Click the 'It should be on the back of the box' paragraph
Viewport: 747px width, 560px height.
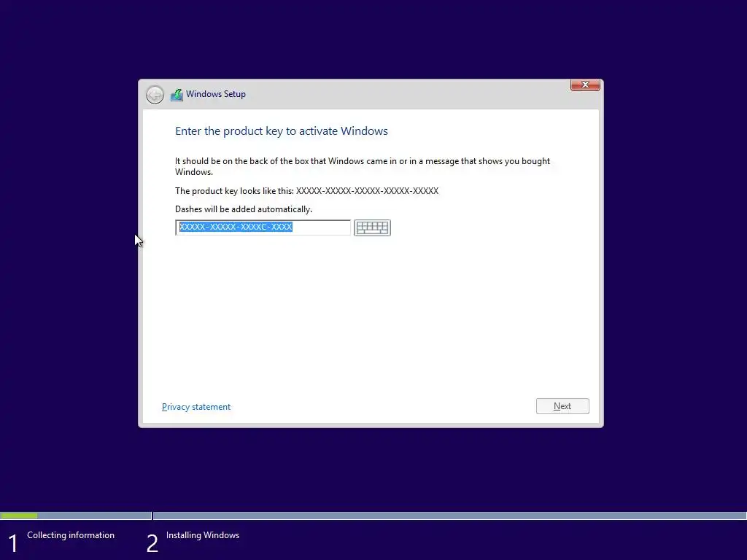point(362,166)
